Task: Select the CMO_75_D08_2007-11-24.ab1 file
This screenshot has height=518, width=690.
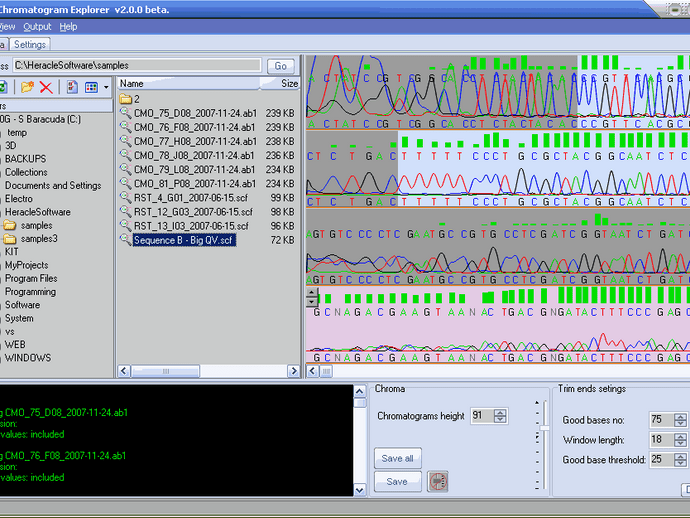Action: click(193, 114)
